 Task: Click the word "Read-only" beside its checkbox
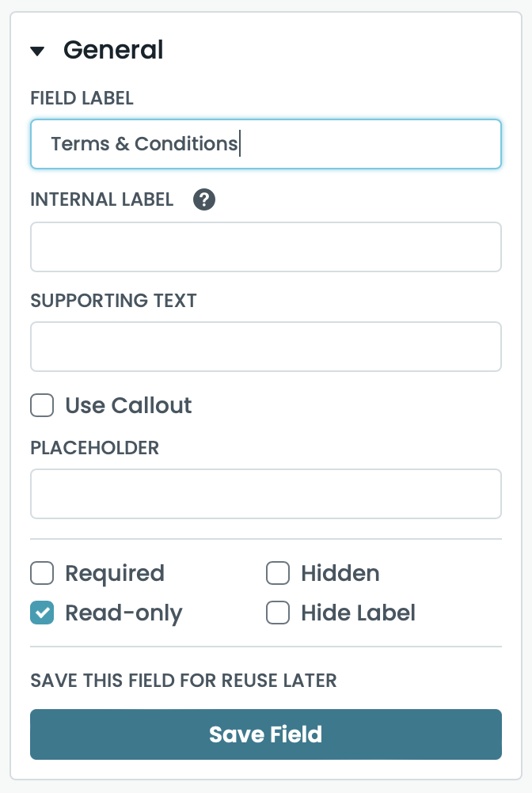[123, 613]
